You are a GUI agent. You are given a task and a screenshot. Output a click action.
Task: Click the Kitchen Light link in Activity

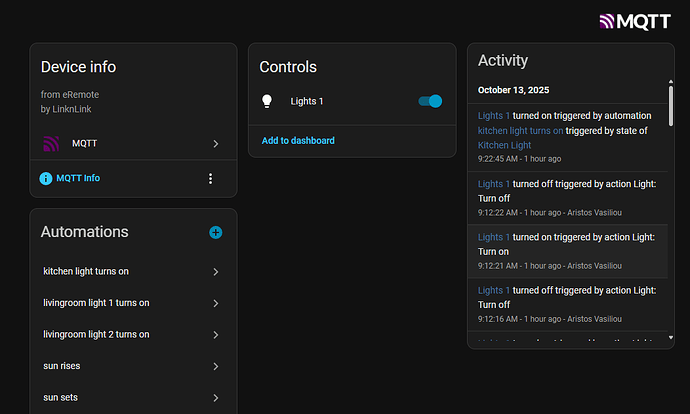505,145
